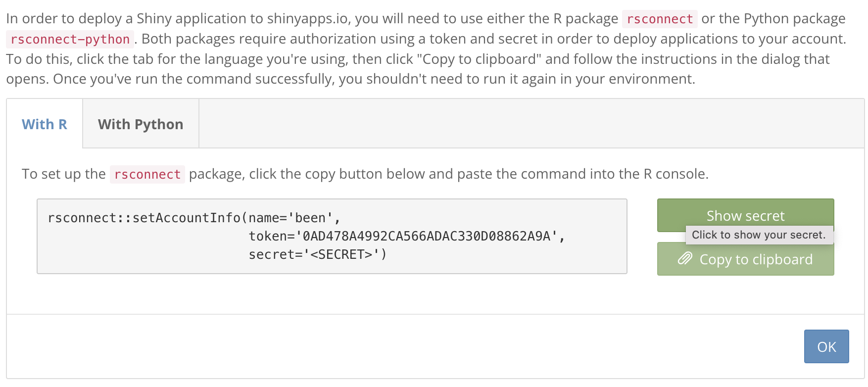The height and width of the screenshot is (387, 868).
Task: Open the Python setup instructions tab
Action: pos(140,124)
